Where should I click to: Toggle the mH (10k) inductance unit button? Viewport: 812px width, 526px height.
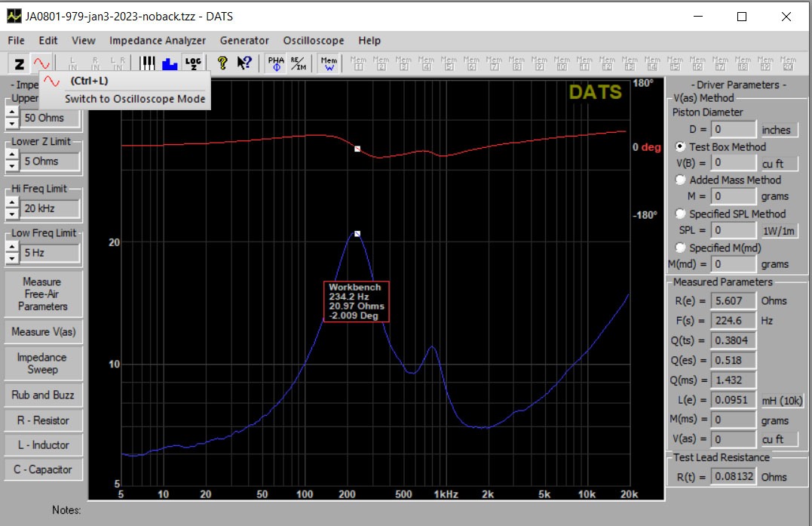click(781, 400)
